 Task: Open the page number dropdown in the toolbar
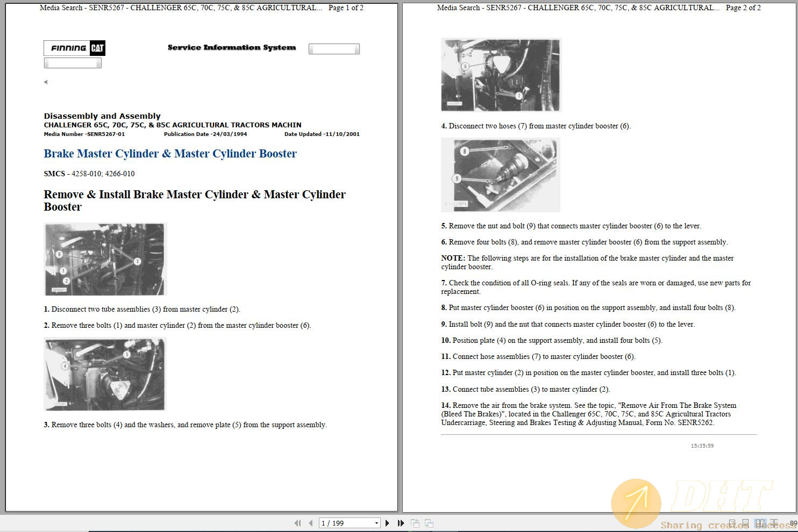(376, 523)
